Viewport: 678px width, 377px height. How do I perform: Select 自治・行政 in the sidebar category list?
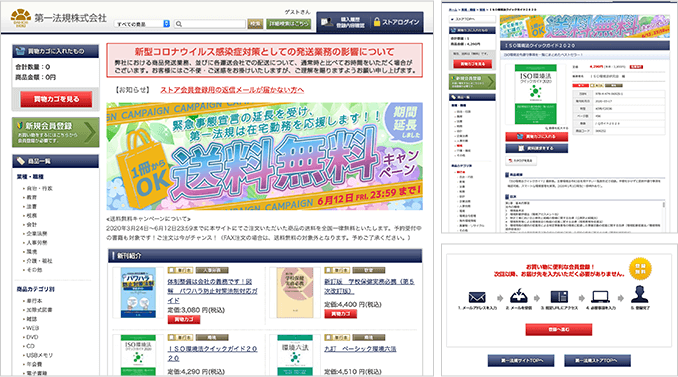pos(40,188)
